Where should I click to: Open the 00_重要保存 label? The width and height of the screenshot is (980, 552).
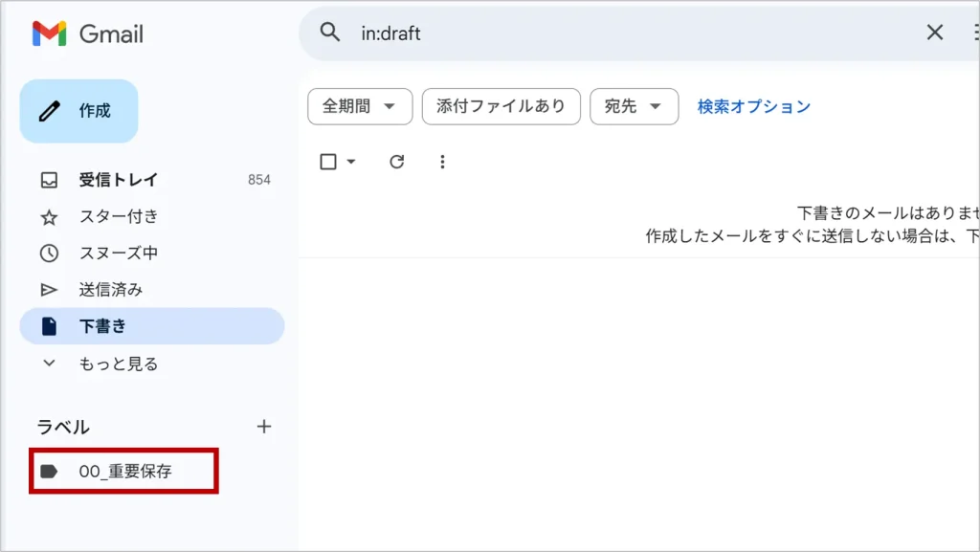point(124,471)
